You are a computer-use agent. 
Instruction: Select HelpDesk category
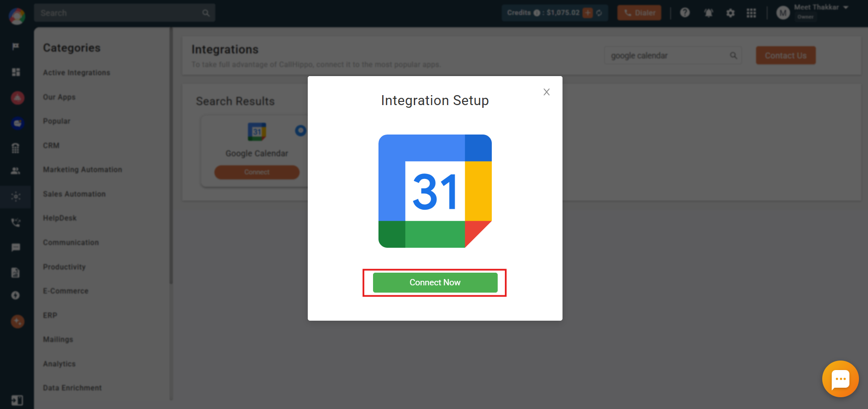[x=60, y=218]
